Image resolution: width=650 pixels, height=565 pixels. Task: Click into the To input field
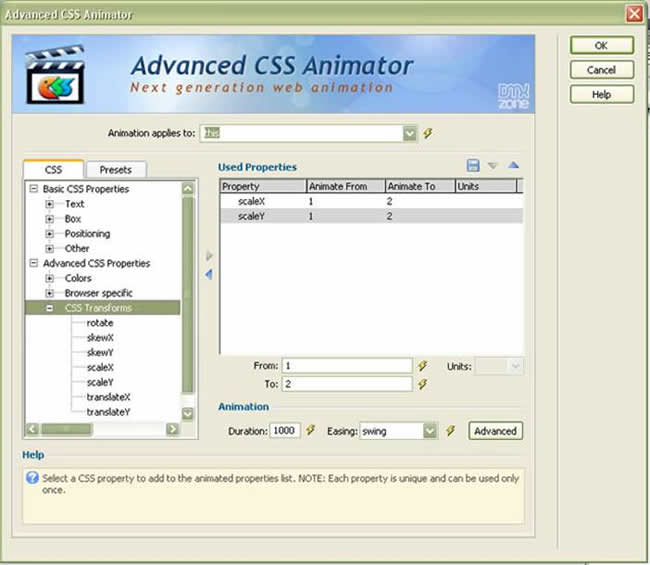[x=347, y=384]
